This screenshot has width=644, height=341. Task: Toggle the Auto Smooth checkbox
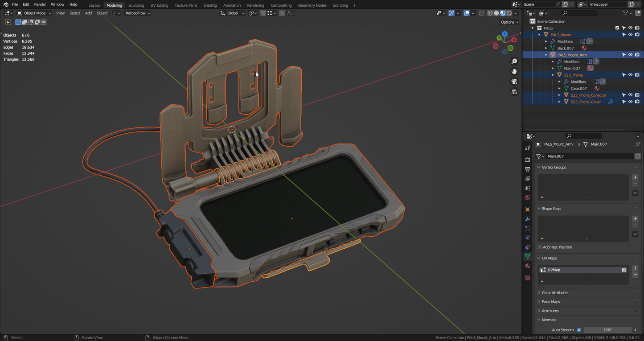tap(579, 330)
